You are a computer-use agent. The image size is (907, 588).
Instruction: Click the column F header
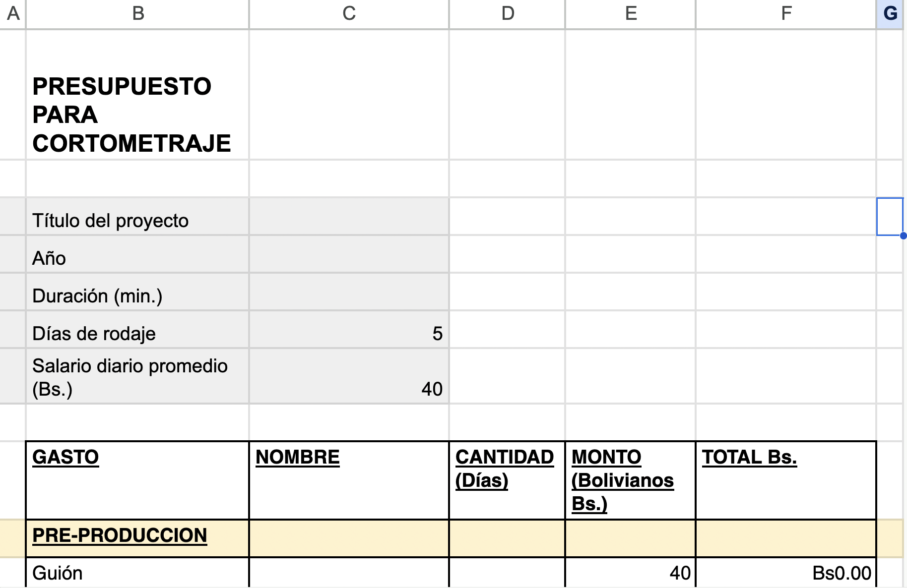point(786,13)
